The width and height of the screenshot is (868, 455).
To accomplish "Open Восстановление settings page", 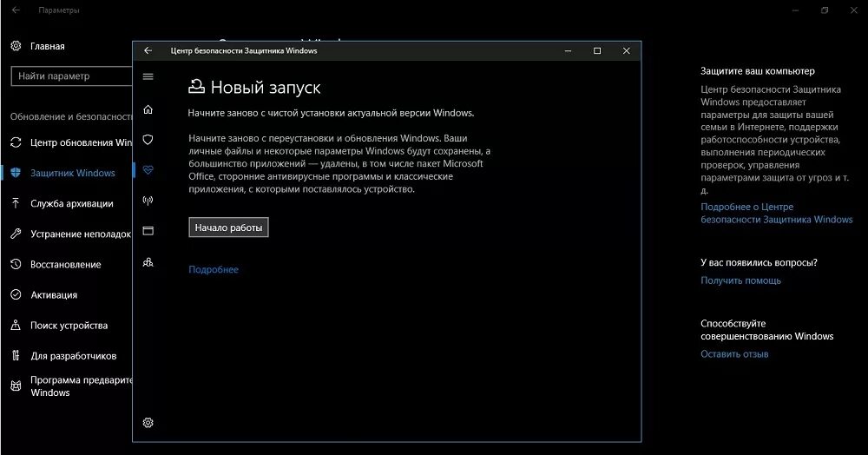I will (67, 264).
